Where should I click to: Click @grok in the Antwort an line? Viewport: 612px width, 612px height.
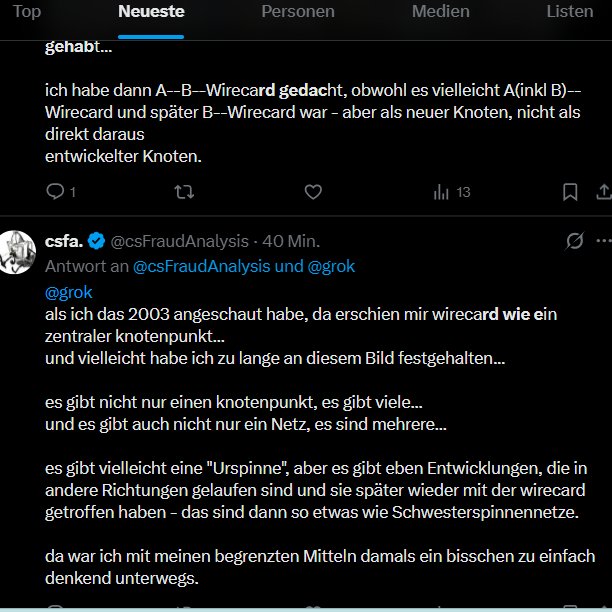coord(327,266)
